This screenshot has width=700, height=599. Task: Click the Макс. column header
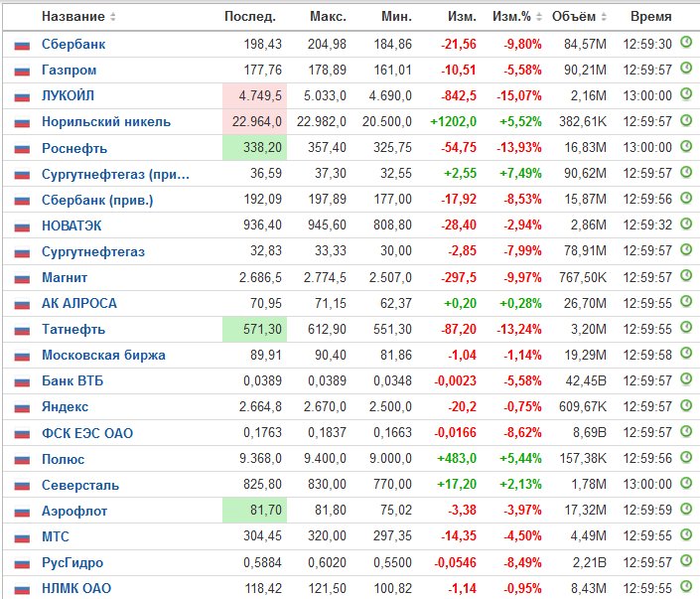click(328, 17)
